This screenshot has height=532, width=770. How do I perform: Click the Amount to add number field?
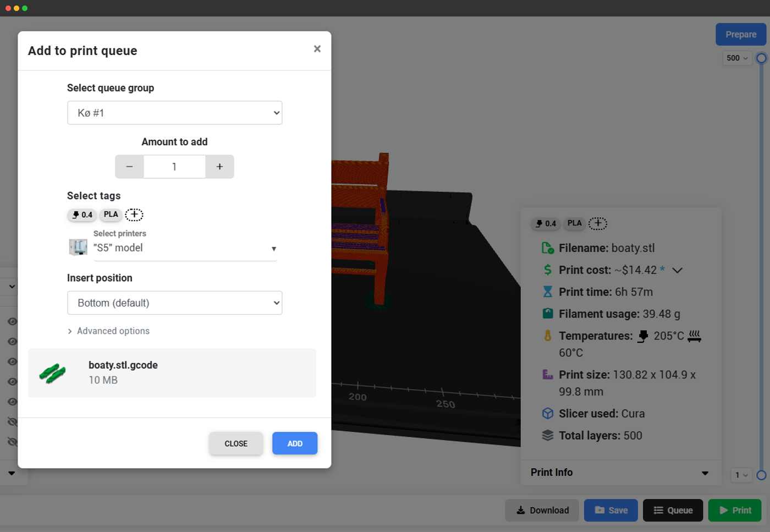point(174,167)
